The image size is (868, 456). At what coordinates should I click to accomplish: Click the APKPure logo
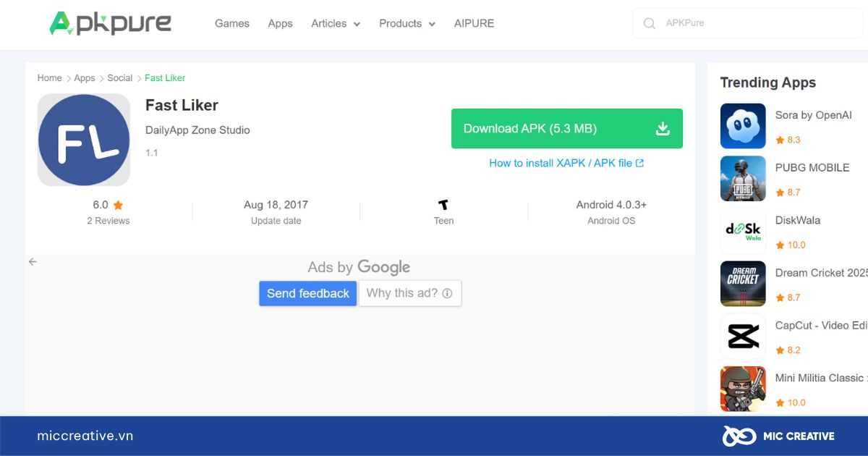110,23
